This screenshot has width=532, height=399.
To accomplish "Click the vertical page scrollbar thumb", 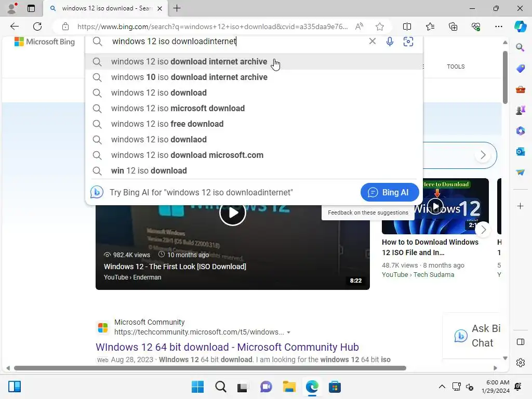I will point(505,77).
